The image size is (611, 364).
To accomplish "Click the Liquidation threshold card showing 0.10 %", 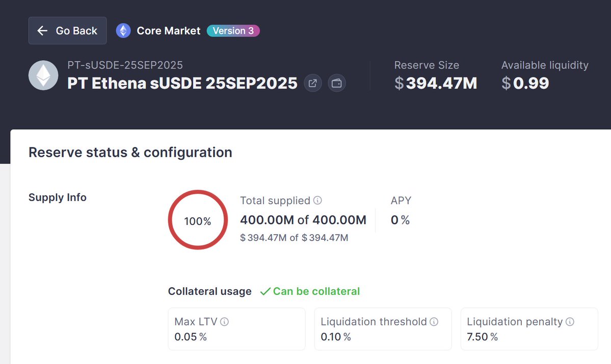I will point(383,329).
